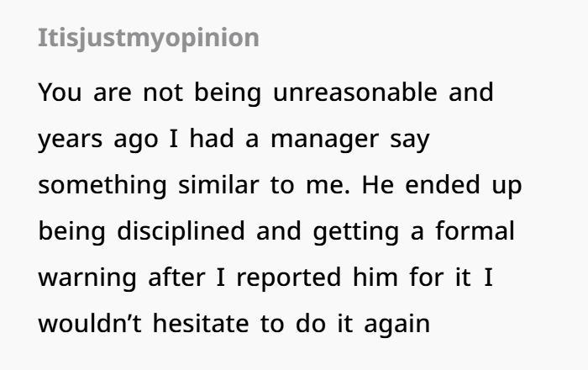Click the word "had" in second line
This screenshot has width=588, height=370.
point(212,139)
